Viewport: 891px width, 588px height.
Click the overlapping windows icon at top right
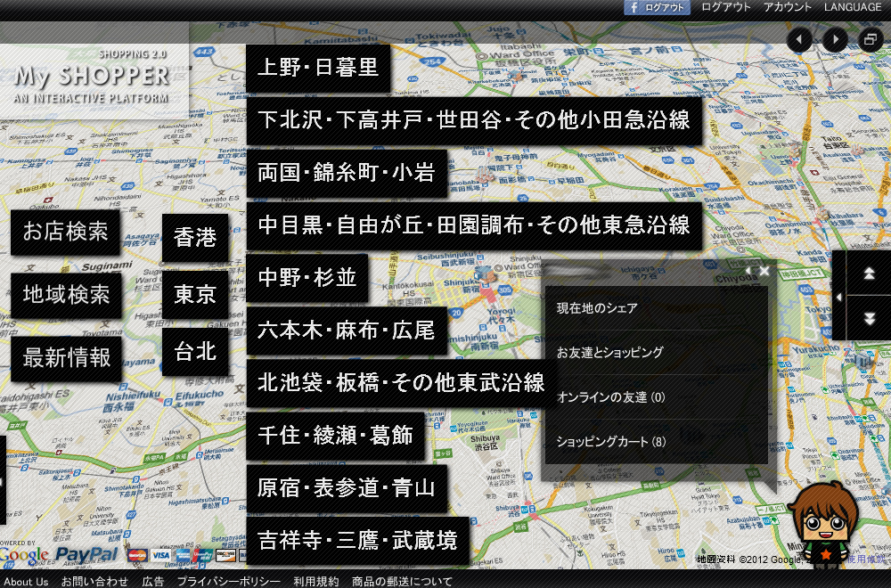[x=870, y=40]
